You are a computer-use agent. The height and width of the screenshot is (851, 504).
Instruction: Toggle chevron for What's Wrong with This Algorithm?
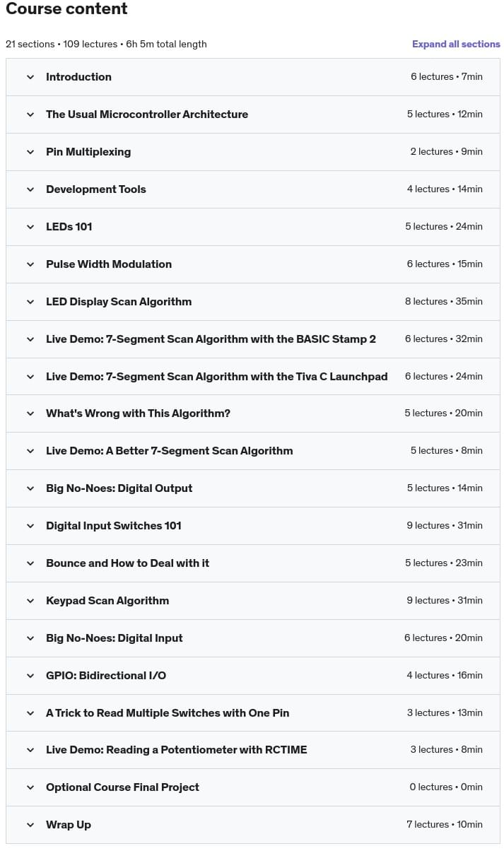click(30, 413)
